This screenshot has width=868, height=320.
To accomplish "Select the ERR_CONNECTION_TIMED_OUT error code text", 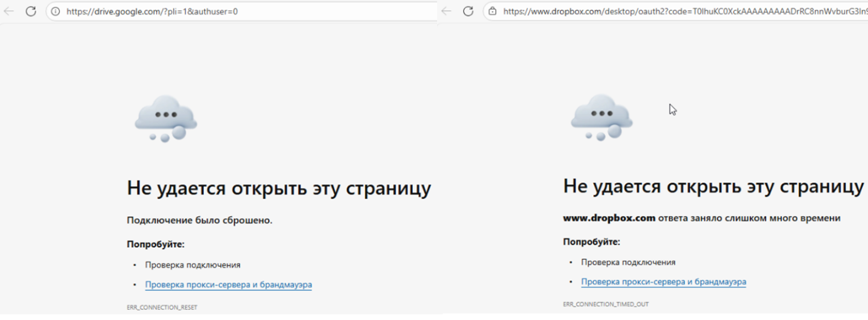I will tap(606, 304).
